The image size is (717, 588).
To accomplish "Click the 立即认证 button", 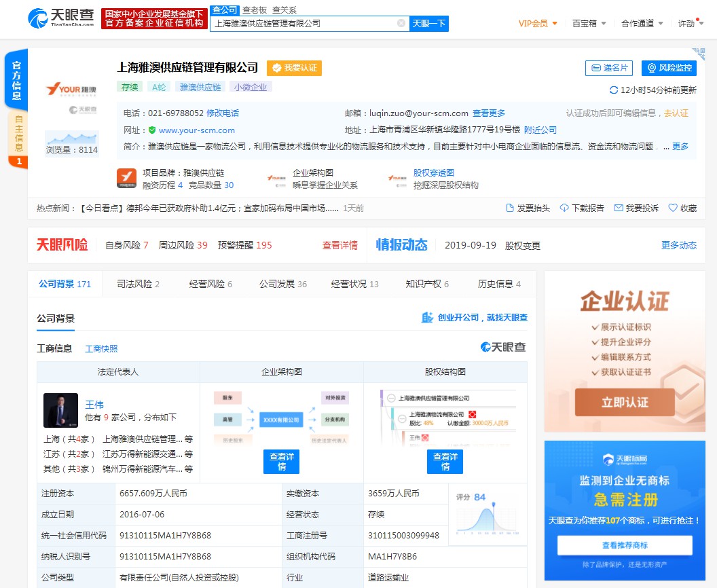I will coord(625,403).
